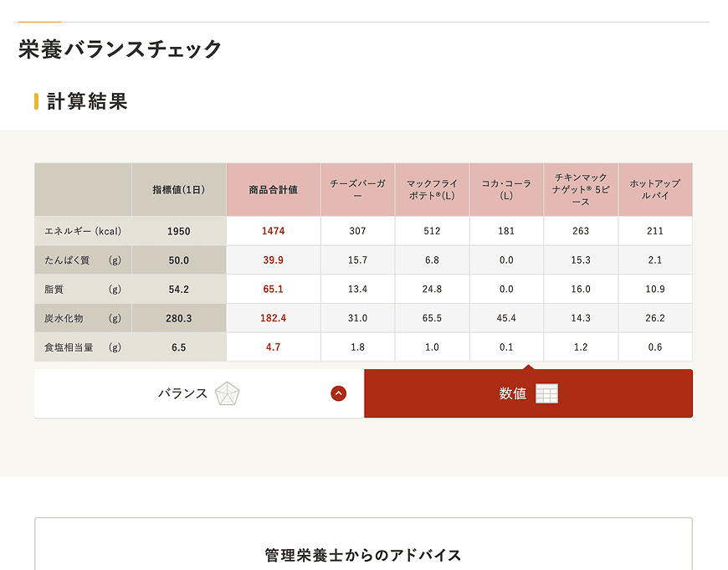Click the 脂質 row label

click(83, 289)
